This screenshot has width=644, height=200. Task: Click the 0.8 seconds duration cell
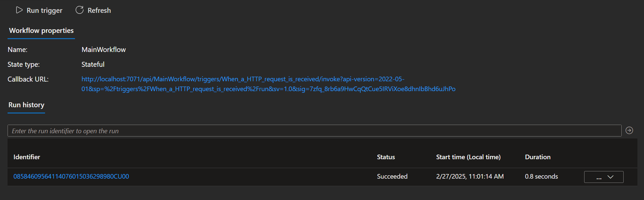(x=541, y=177)
